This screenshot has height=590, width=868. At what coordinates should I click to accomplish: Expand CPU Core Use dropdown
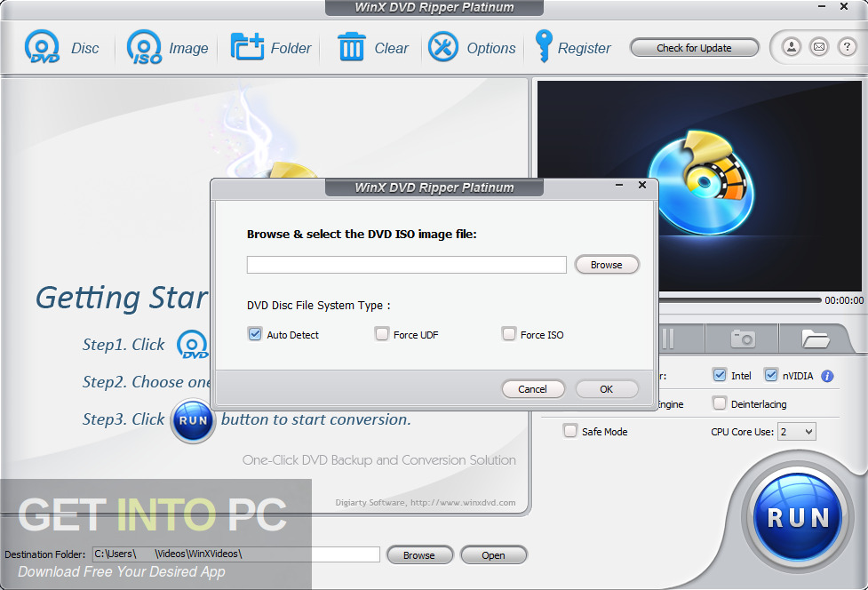click(797, 432)
